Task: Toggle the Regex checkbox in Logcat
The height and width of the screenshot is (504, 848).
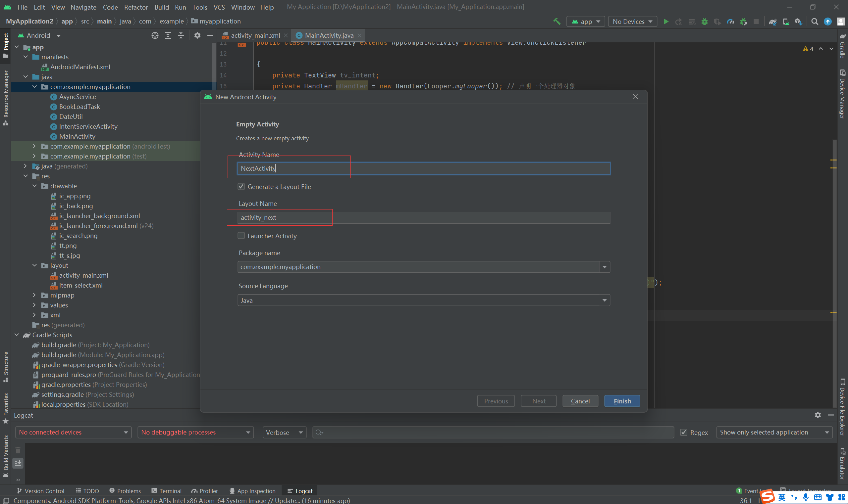Action: coord(684,432)
